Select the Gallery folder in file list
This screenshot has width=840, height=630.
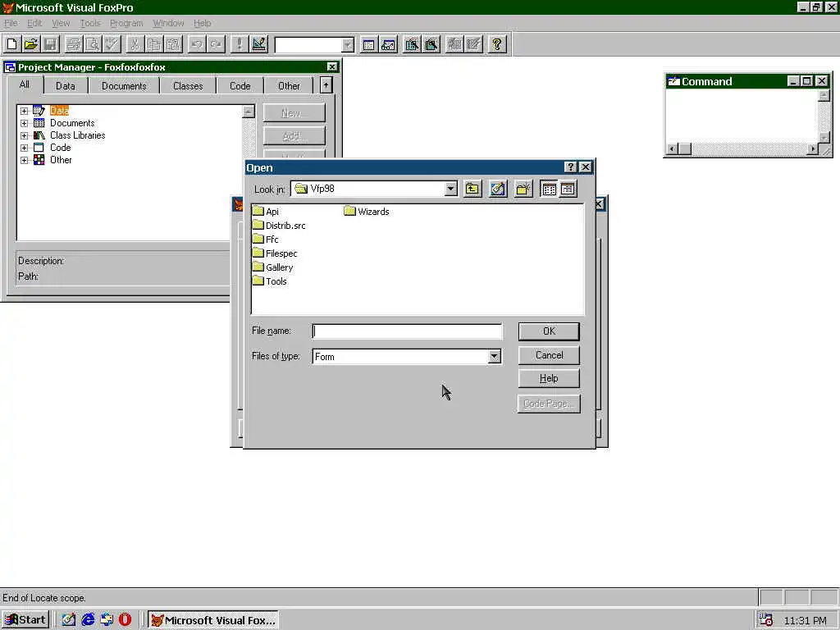click(273, 267)
